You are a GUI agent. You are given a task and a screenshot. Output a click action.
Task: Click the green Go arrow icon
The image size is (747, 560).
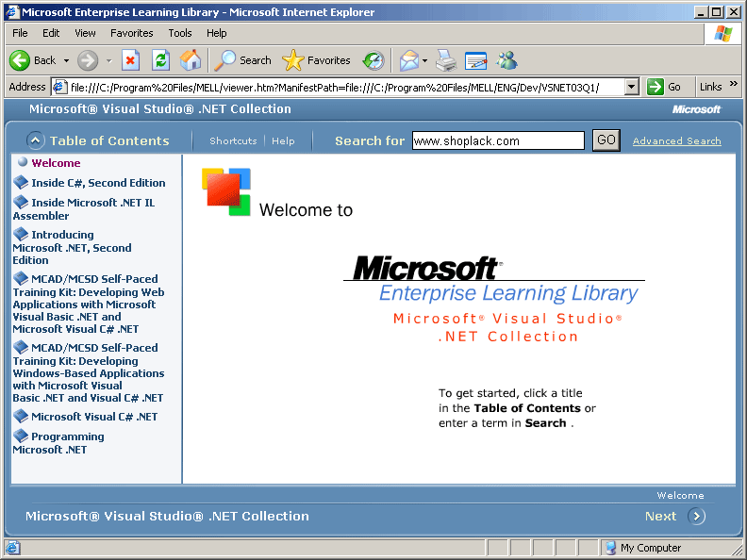coord(656,87)
